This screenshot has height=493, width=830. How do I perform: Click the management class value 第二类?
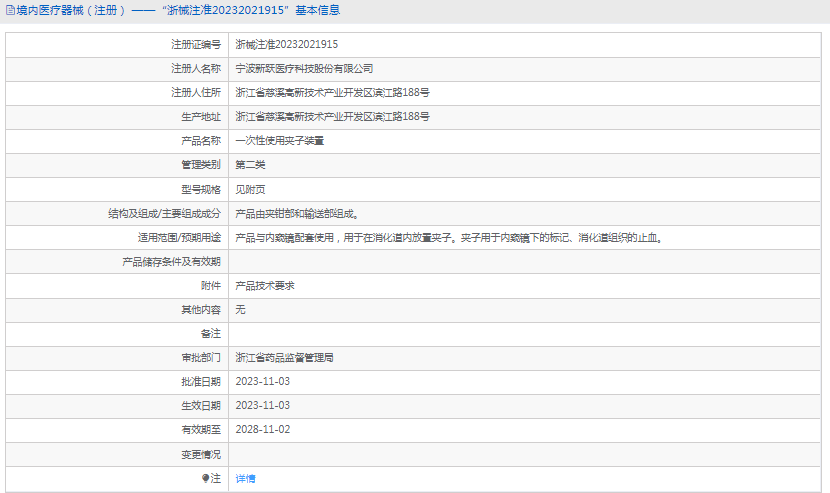pos(250,165)
